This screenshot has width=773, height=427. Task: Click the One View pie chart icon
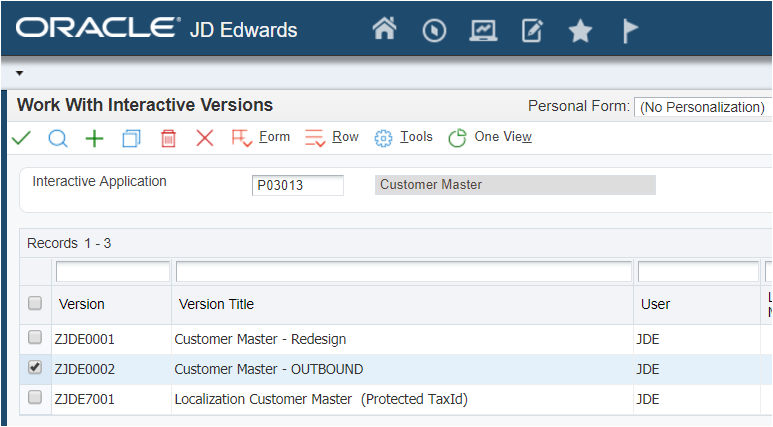coord(457,138)
